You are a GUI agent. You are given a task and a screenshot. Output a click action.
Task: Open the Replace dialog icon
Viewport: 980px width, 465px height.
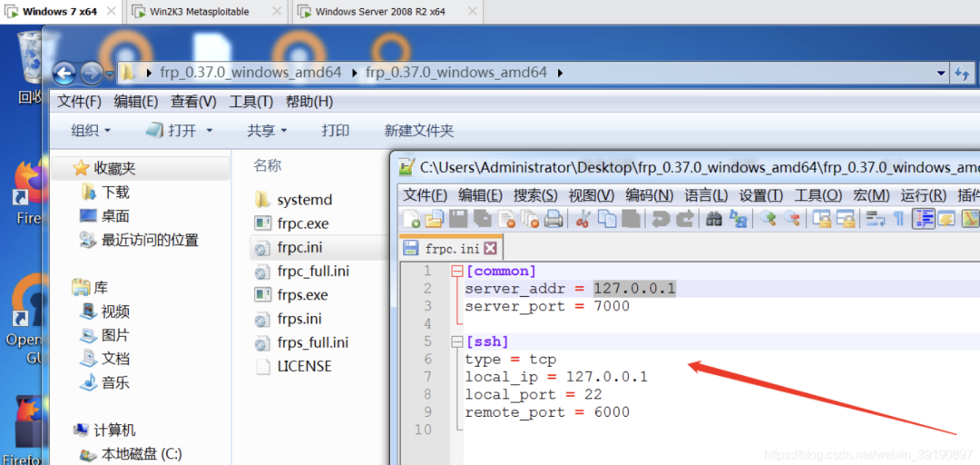738,218
